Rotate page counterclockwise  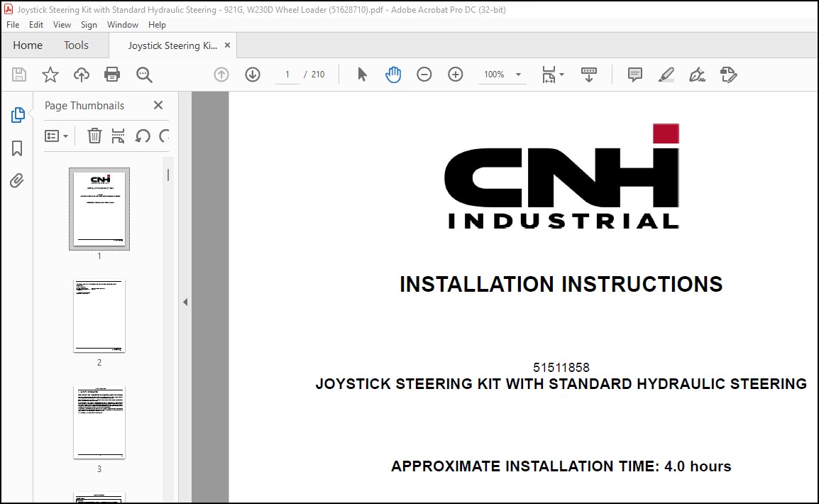click(142, 136)
